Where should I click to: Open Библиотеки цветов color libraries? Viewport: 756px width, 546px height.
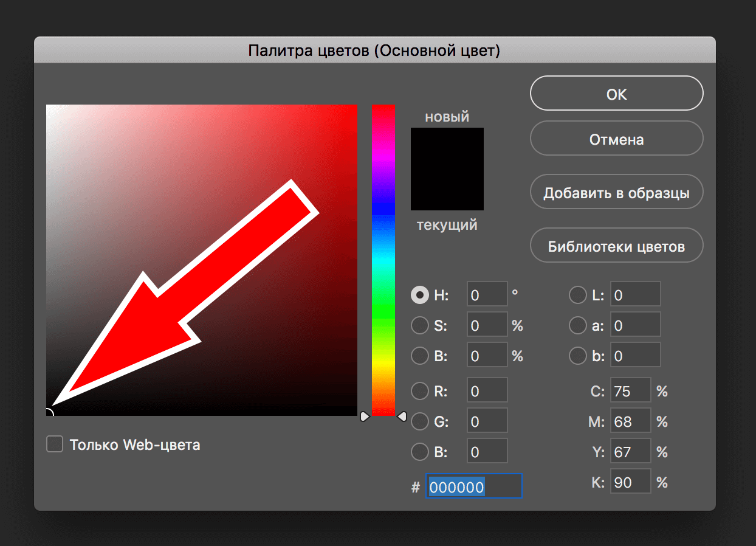coord(616,246)
